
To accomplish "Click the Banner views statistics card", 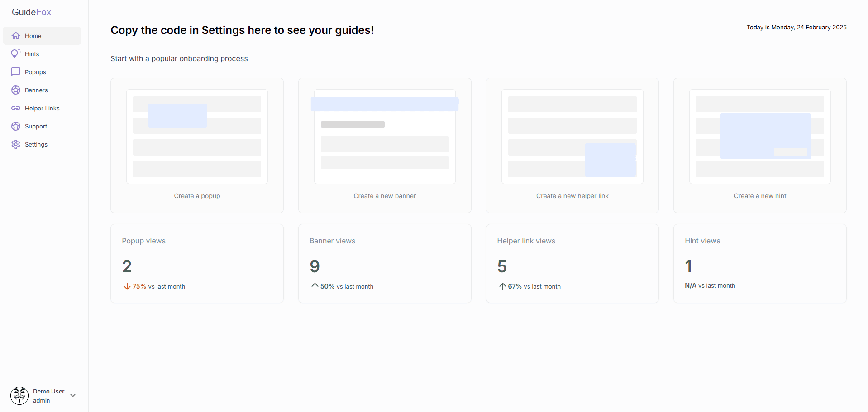I will tap(385, 264).
